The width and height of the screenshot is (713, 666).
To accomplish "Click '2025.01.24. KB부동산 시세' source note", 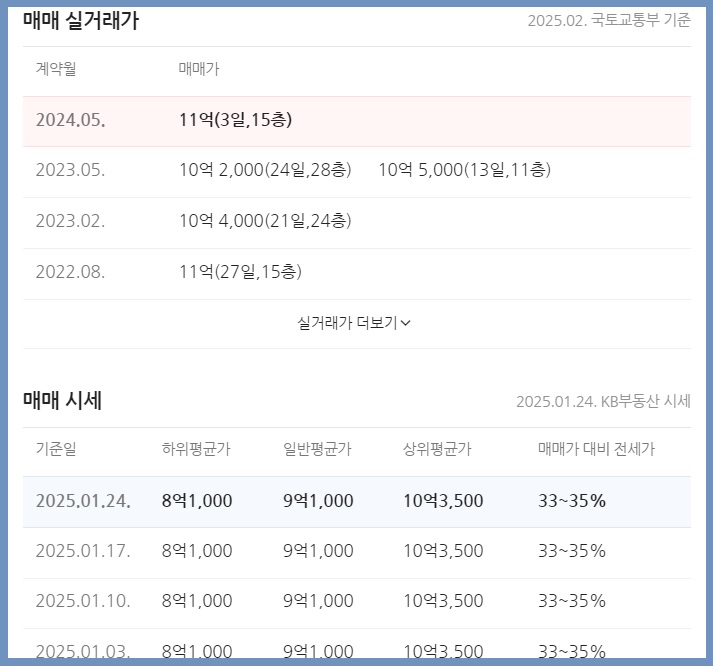I will (x=603, y=401).
